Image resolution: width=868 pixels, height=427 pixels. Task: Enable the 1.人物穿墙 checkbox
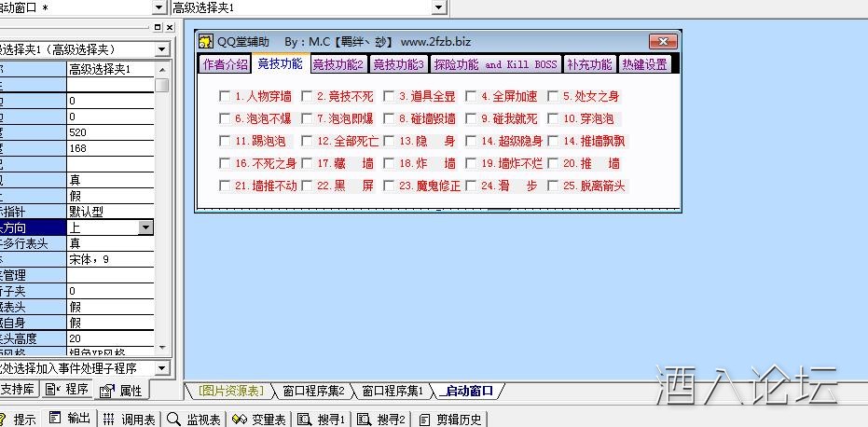[x=225, y=96]
